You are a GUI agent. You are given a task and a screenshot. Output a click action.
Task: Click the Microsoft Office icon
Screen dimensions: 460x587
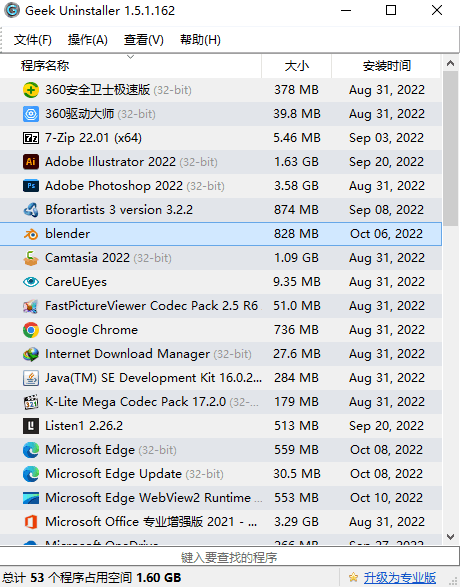click(31, 521)
